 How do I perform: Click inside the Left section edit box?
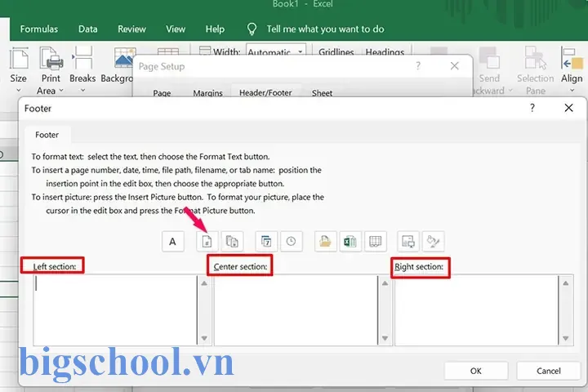pos(115,310)
